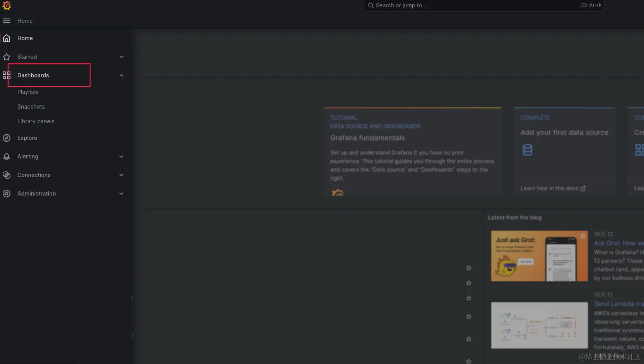Follow the Learn how in the docs link
The width and height of the screenshot is (644, 364).
(x=553, y=188)
